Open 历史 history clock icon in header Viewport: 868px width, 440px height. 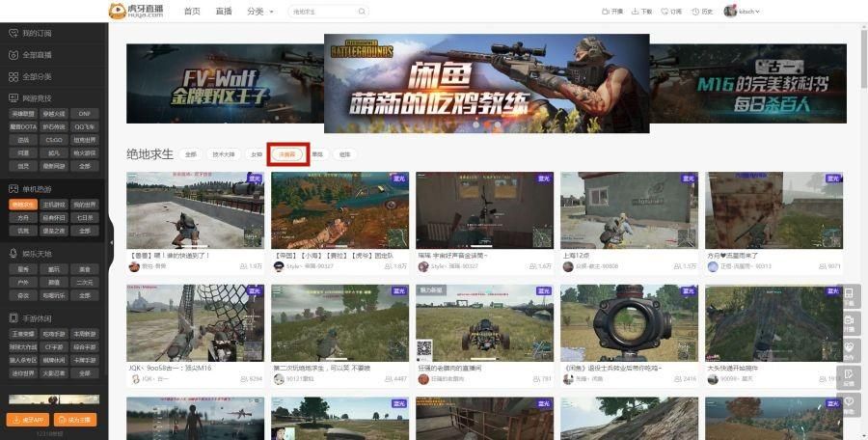click(695, 11)
